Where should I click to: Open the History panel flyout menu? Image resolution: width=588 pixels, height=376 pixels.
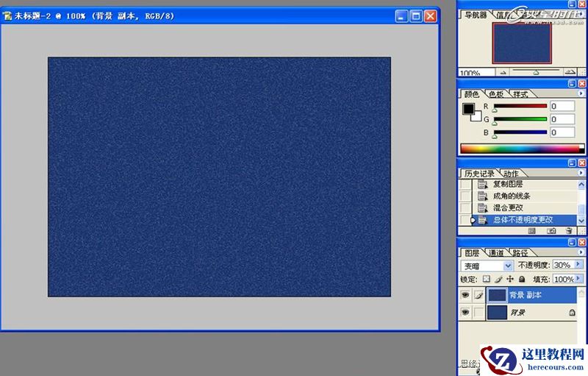[x=581, y=173]
